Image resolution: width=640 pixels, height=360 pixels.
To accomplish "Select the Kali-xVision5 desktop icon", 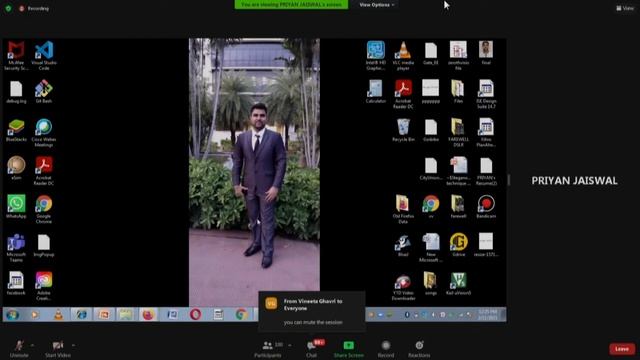I will [458, 283].
